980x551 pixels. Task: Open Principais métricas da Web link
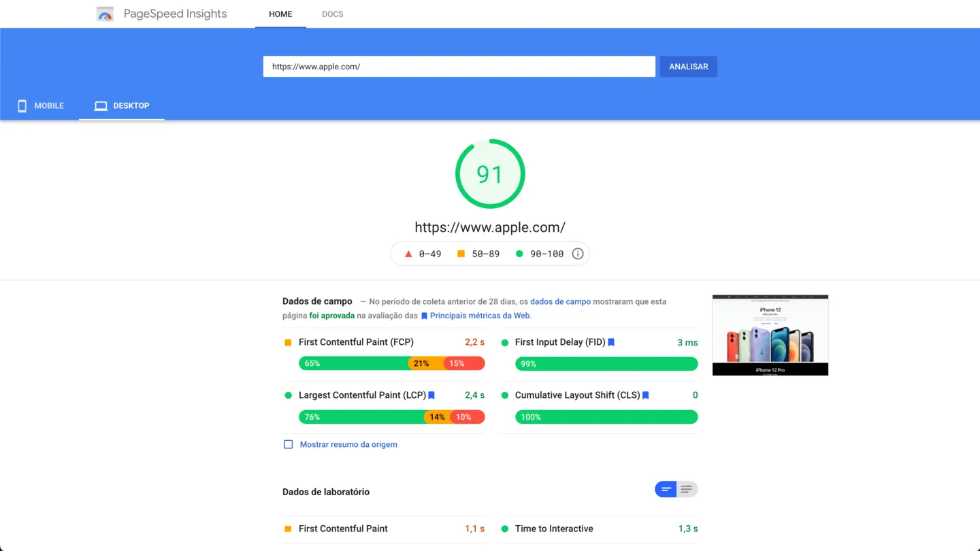pos(480,316)
